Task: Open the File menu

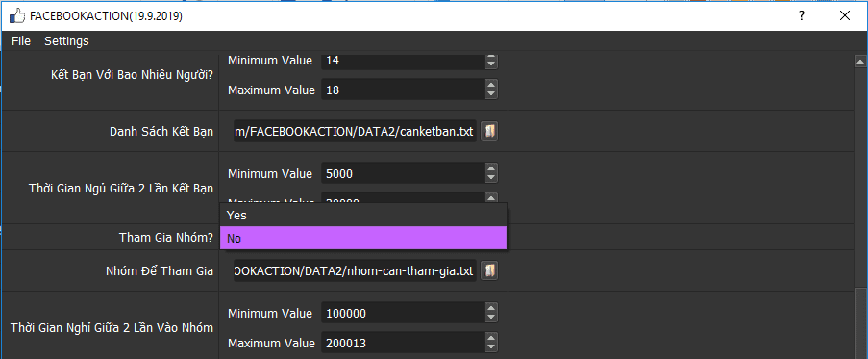Action: (21, 41)
